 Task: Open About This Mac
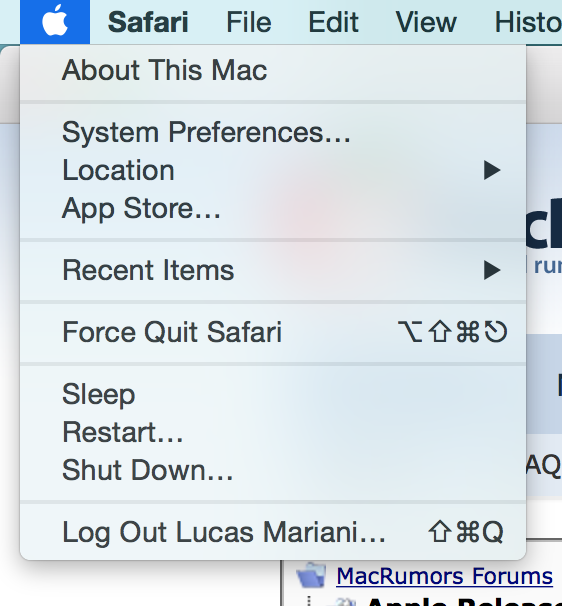tap(273, 70)
